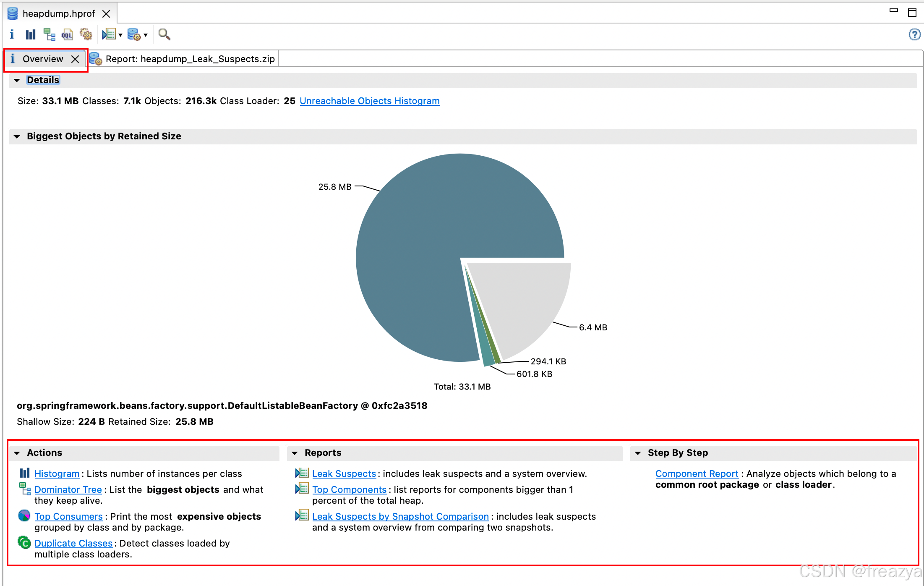This screenshot has width=924, height=586.
Task: Click the run expert report icon
Action: 109,34
